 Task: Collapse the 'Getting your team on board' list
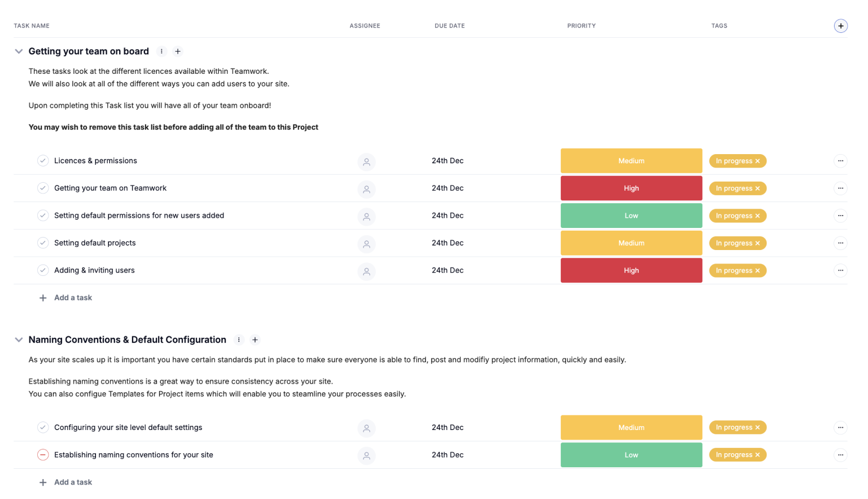tap(19, 52)
